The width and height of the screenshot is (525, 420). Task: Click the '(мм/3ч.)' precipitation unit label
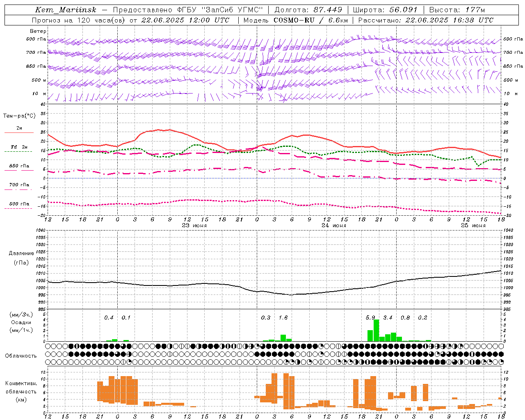click(21, 315)
